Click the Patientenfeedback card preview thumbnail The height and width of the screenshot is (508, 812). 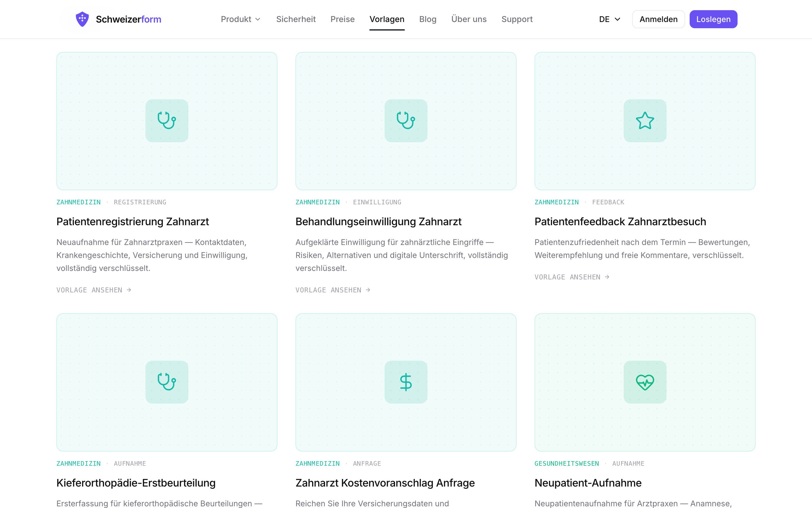[645, 121]
